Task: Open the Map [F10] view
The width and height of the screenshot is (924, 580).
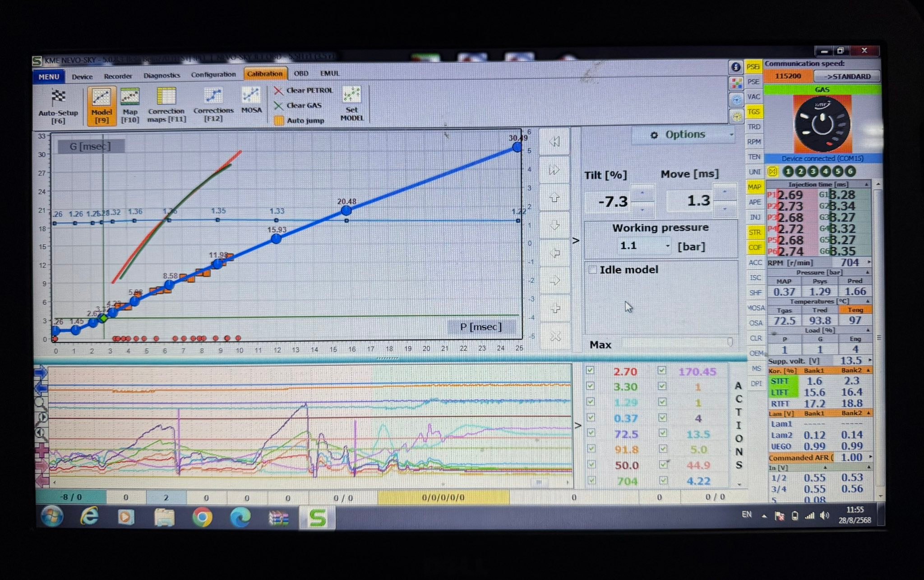Action: point(130,106)
